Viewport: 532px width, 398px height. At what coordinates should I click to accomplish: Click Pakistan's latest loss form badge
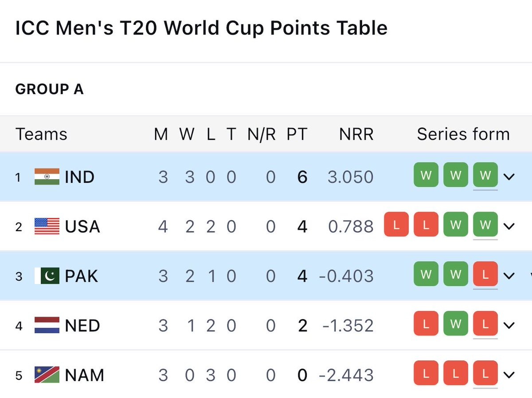pos(485,275)
